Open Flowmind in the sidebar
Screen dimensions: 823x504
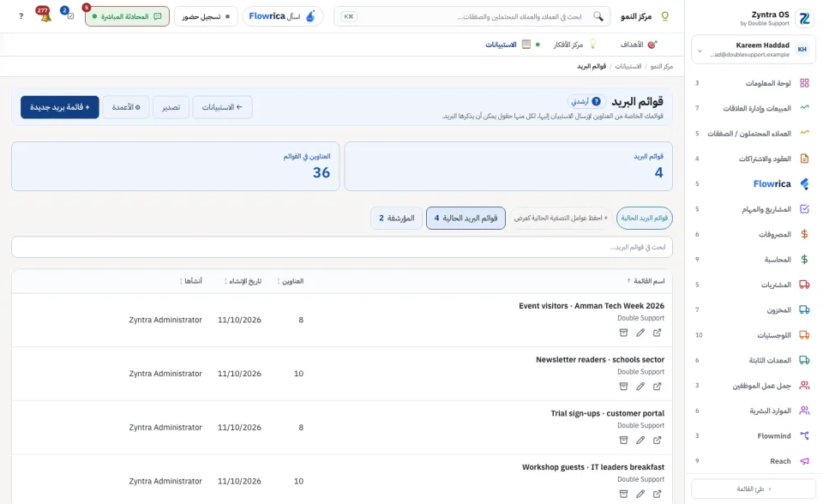[x=754, y=435]
